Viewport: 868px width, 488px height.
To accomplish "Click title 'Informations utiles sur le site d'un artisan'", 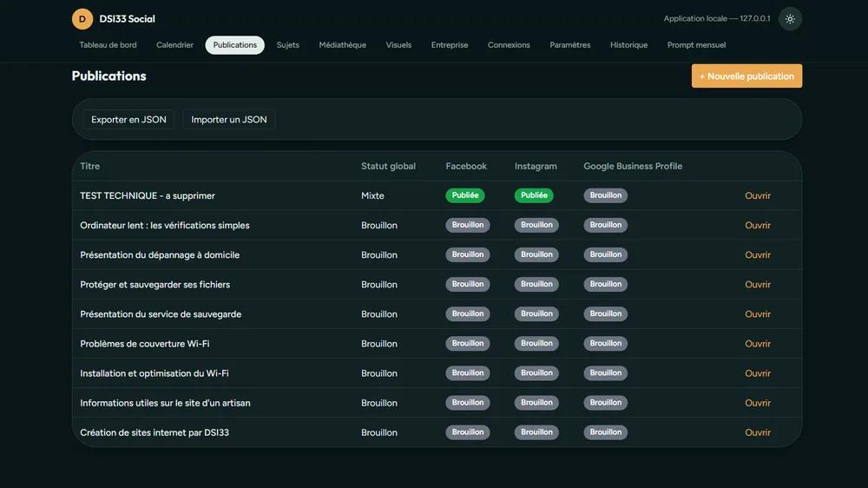I will pos(165,403).
